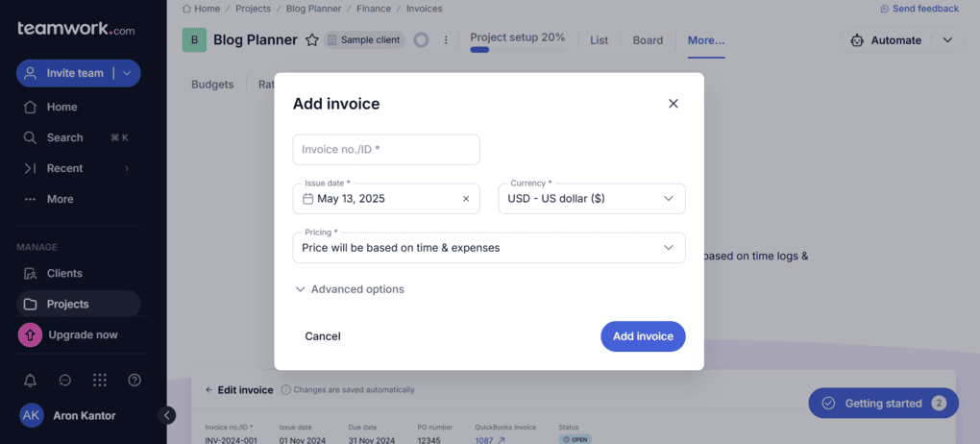Screen dimensions: 980x444
Task: Clear the Issue date value
Action: click(x=466, y=199)
